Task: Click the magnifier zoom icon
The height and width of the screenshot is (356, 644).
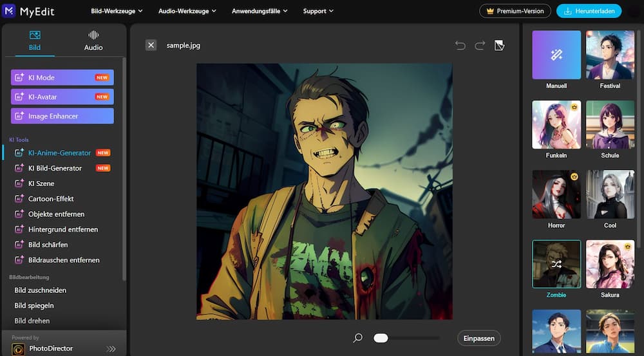Action: 358,338
